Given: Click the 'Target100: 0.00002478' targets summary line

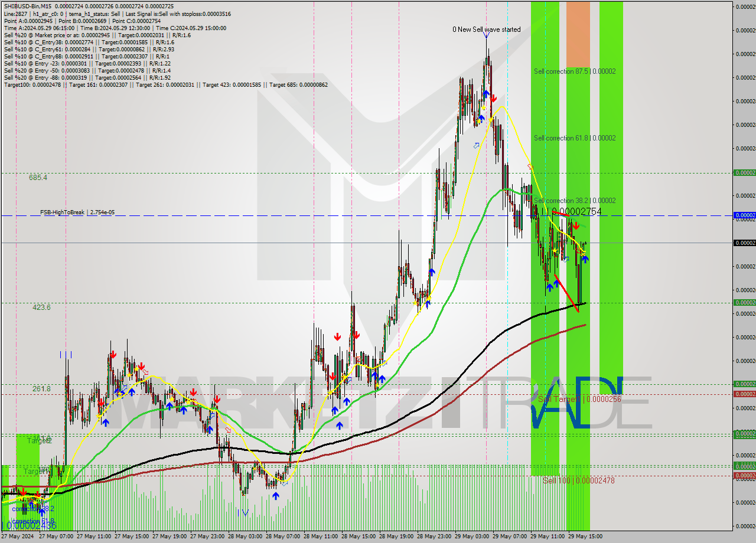Looking at the screenshot, I should [x=165, y=84].
